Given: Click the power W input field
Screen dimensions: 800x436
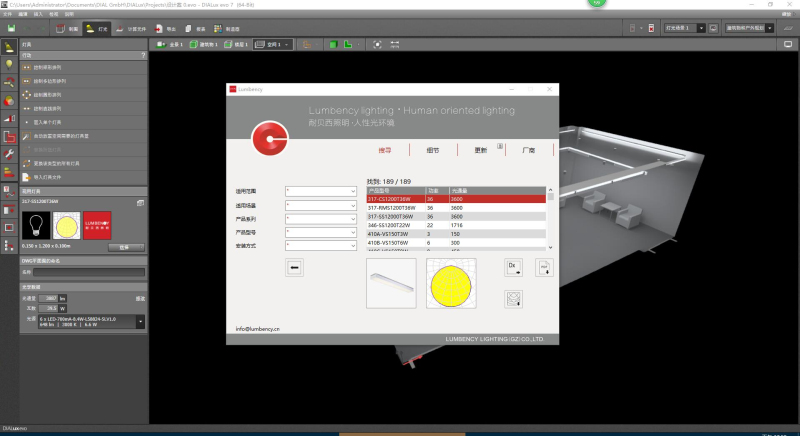Looking at the screenshot, I should click(48, 309).
